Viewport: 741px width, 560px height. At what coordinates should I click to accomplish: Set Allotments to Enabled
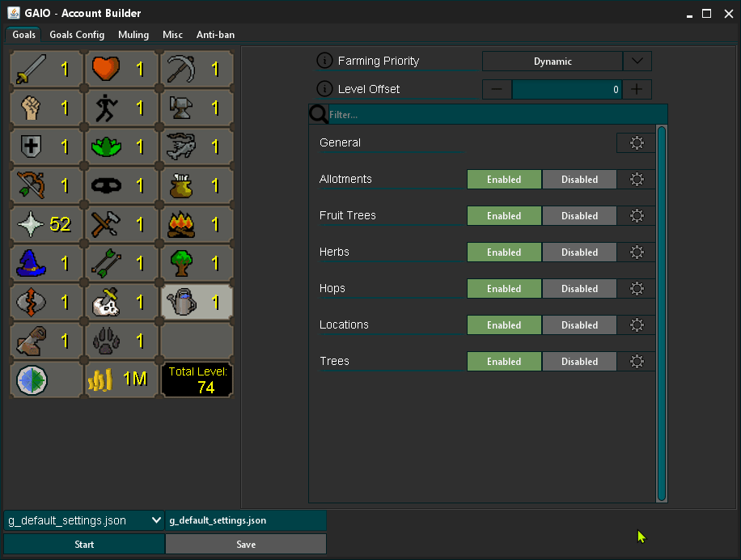point(504,179)
